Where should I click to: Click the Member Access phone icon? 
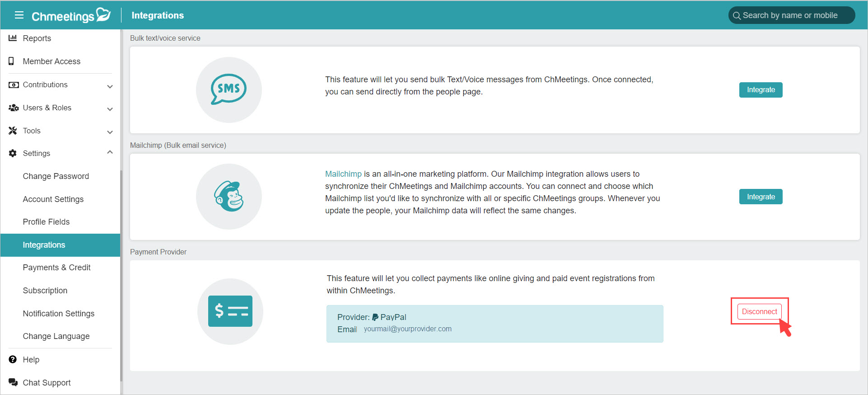click(11, 61)
